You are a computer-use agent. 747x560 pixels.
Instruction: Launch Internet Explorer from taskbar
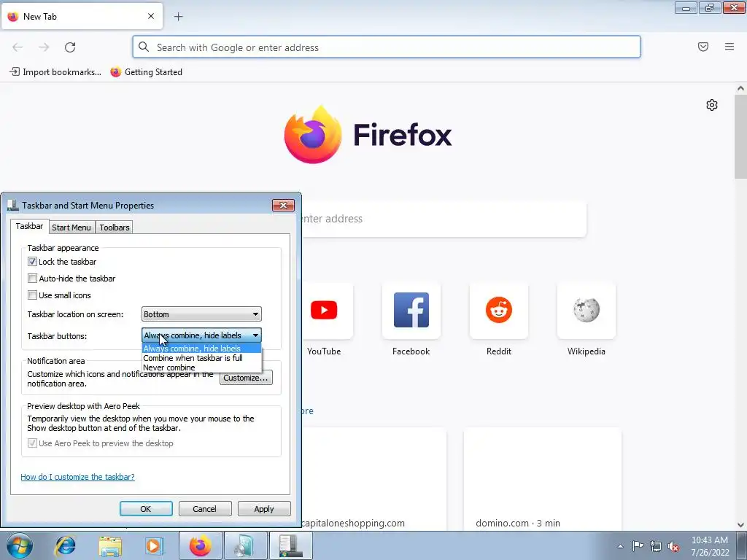(x=65, y=545)
